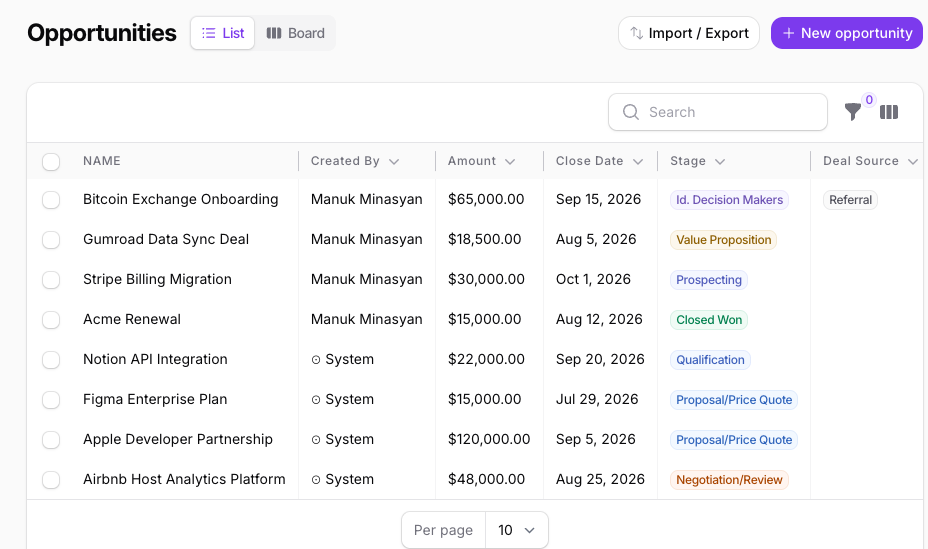Image resolution: width=928 pixels, height=549 pixels.
Task: Click the Aug 25, 2026 close date
Action: [600, 479]
